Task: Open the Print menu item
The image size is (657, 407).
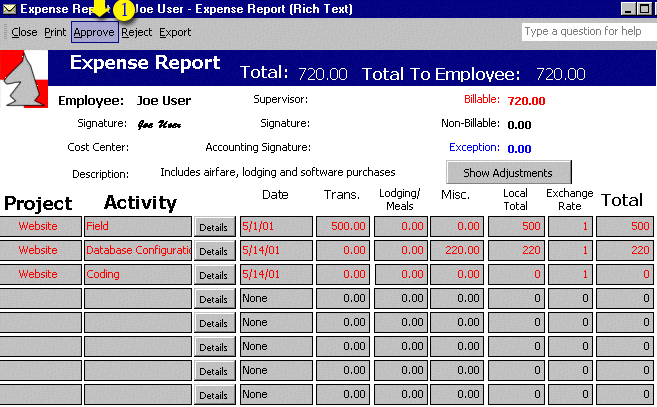Action: pyautogui.click(x=55, y=32)
